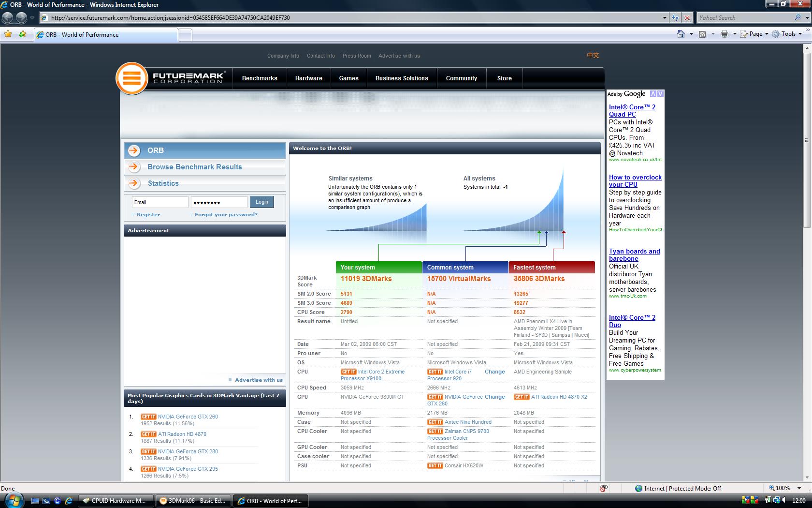This screenshot has width=812, height=508.
Task: Click GET IT badge for Intel Core i7
Action: click(x=435, y=372)
